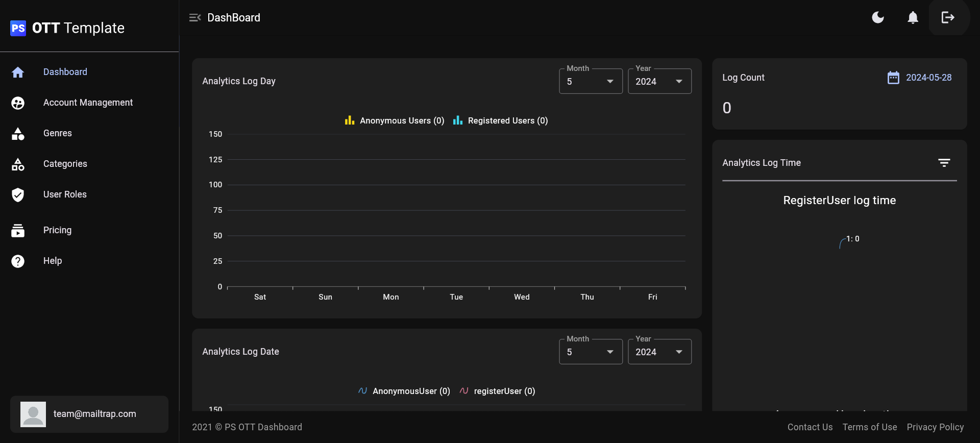Open Analytics Log Date Month dropdown

(x=591, y=352)
